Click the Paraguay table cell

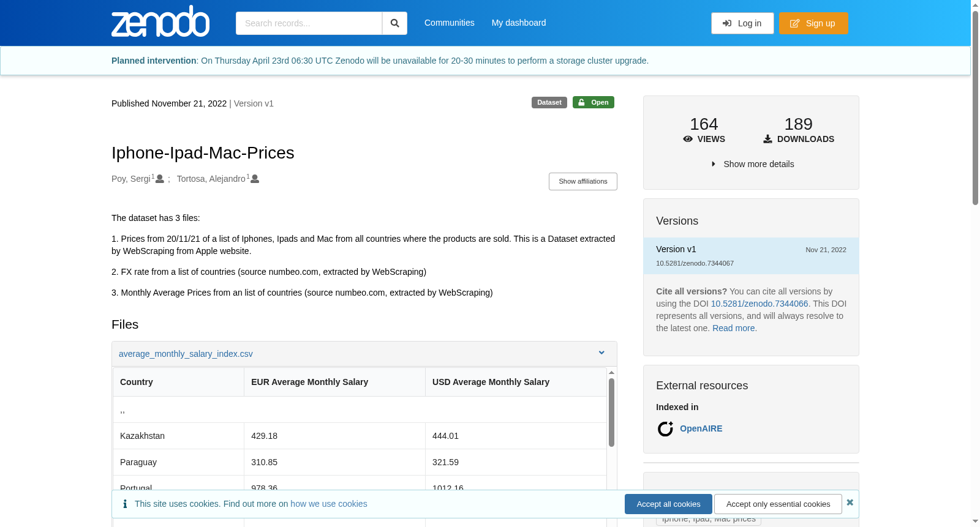click(x=178, y=462)
